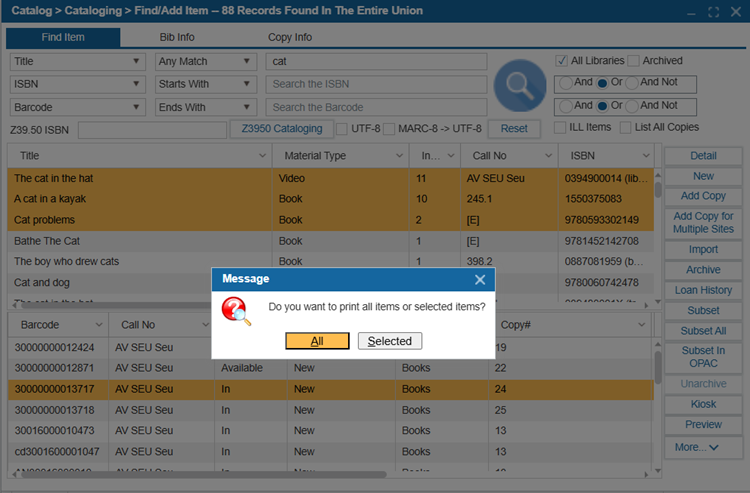This screenshot has height=493, width=750.
Task: Expand the Title column header chevron
Action: coord(262,155)
